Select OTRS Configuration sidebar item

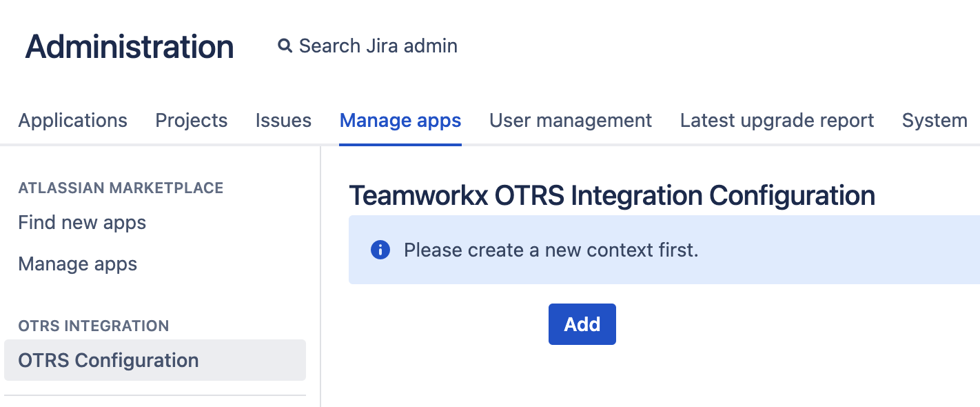(x=155, y=360)
